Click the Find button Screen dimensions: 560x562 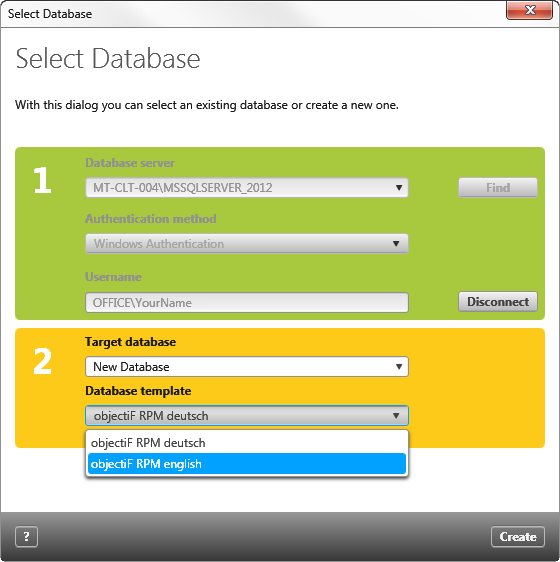[498, 187]
